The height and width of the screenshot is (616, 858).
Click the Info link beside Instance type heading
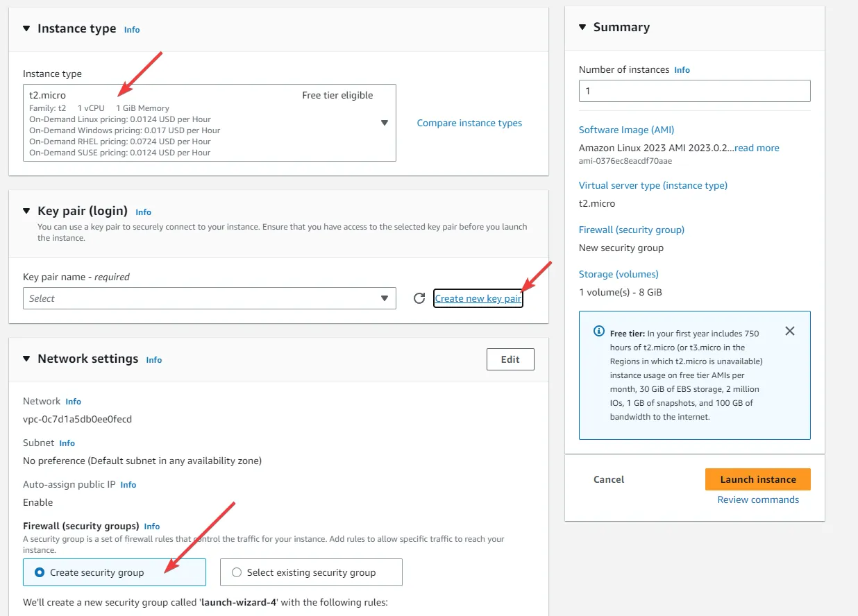click(x=131, y=30)
